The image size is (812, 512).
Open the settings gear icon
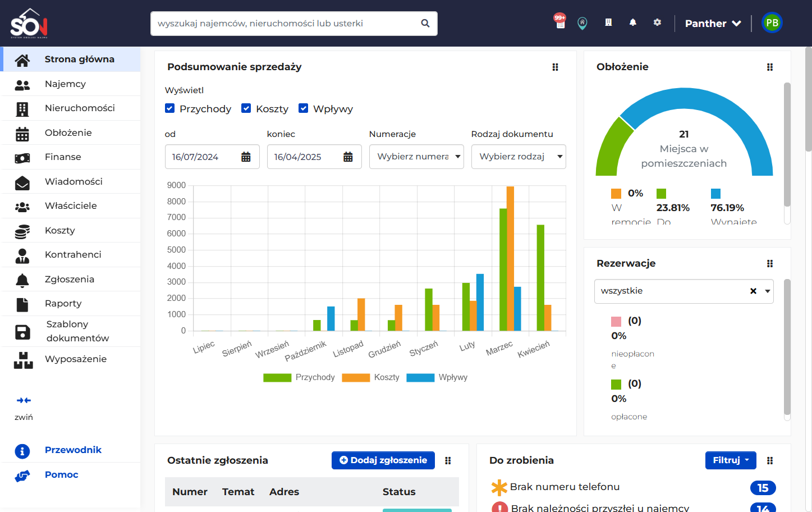coord(657,22)
